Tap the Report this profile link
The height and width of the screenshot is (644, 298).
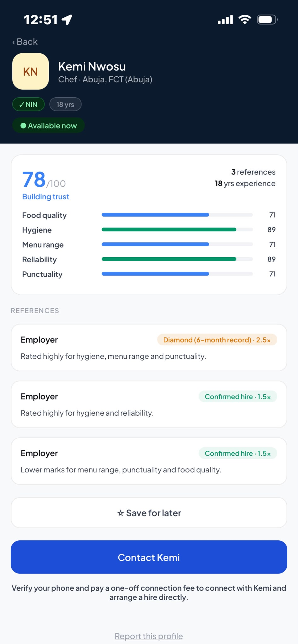tap(149, 636)
